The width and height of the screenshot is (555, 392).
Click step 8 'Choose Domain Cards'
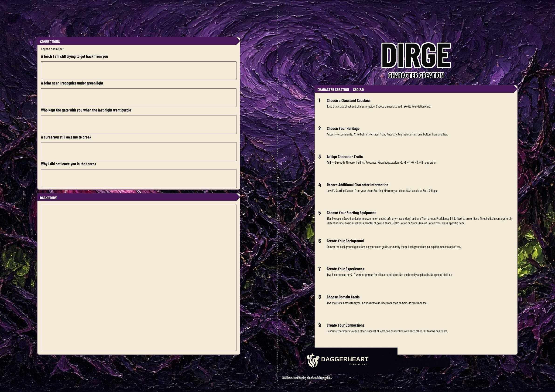point(343,297)
